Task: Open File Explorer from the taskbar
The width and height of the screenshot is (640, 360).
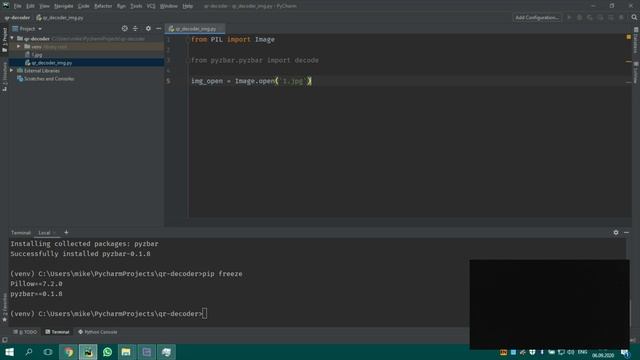Action: pyautogui.click(x=126, y=352)
